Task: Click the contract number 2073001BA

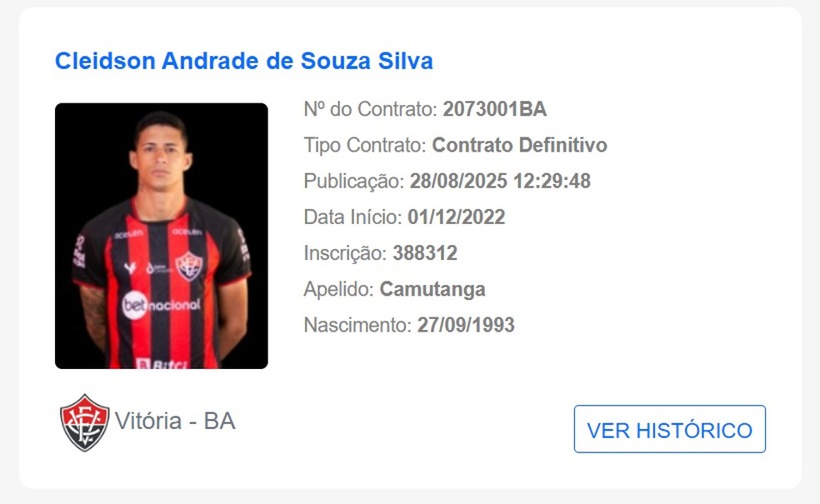Action: [495, 109]
